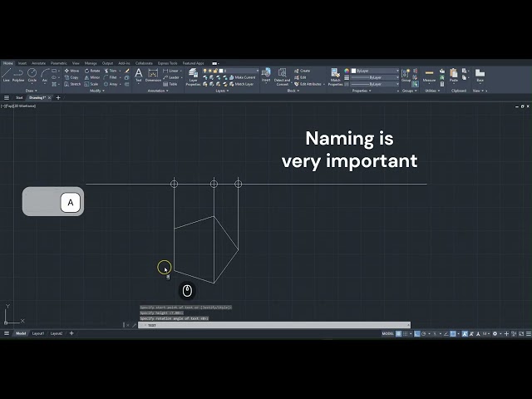Toggle ortho mode in status bar

coord(417,334)
